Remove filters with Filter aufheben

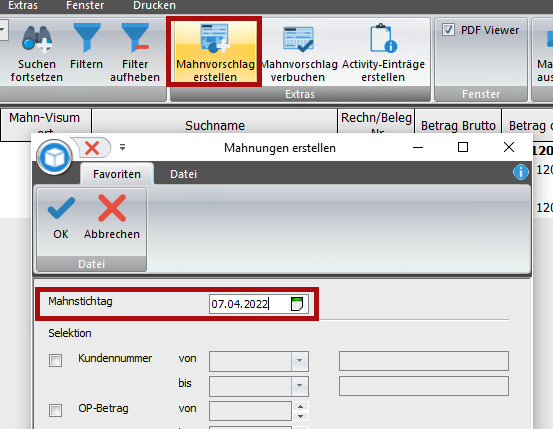pos(135,53)
